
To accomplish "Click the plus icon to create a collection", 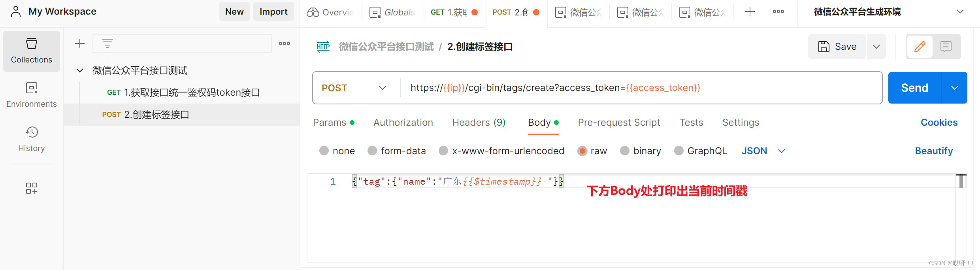I will pos(80,43).
